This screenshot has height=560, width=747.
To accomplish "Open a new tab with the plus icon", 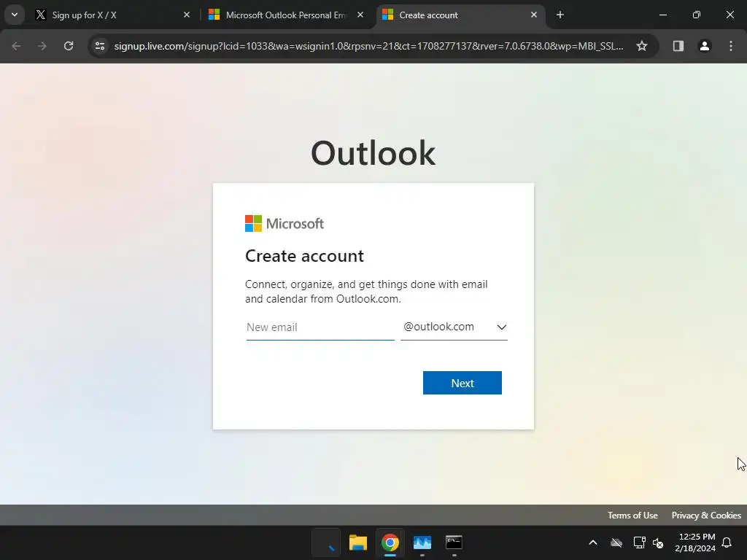I will [560, 15].
